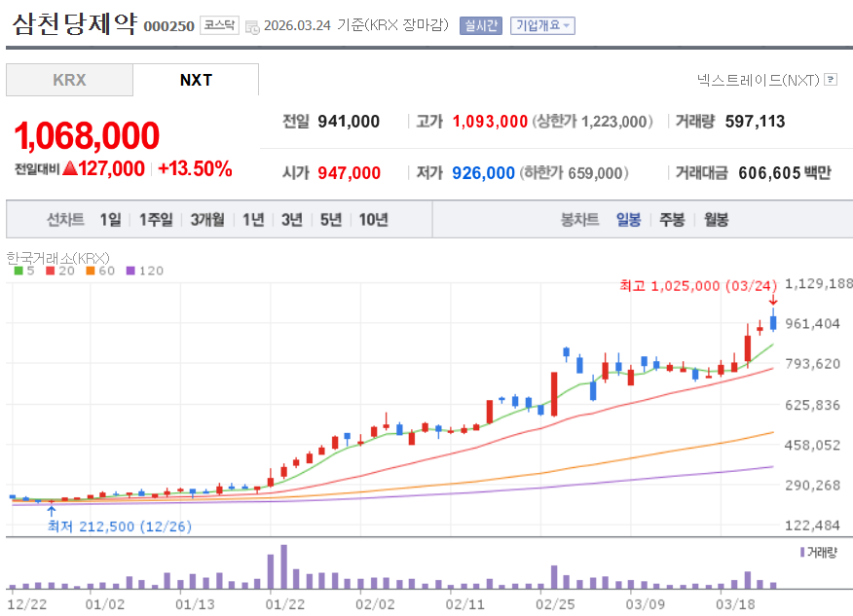Click the green 5-day moving average swatch
Viewport: 853px width, 616px height.
pos(18,271)
